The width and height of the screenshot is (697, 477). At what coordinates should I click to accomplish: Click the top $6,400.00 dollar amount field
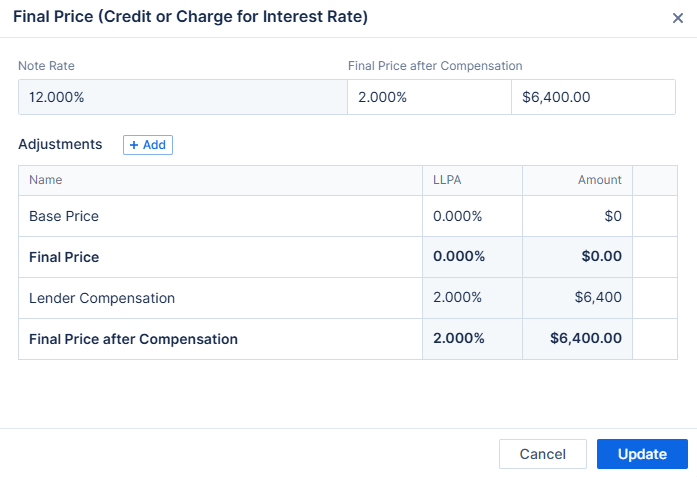[x=593, y=98]
